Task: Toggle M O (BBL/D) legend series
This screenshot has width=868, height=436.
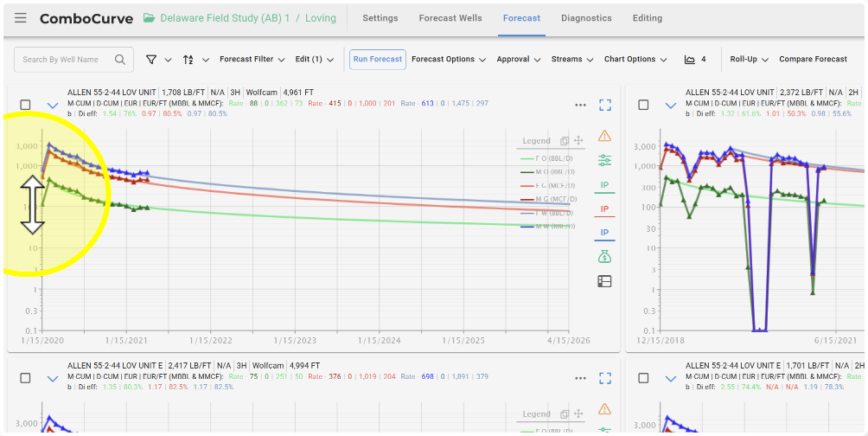Action: click(x=548, y=172)
